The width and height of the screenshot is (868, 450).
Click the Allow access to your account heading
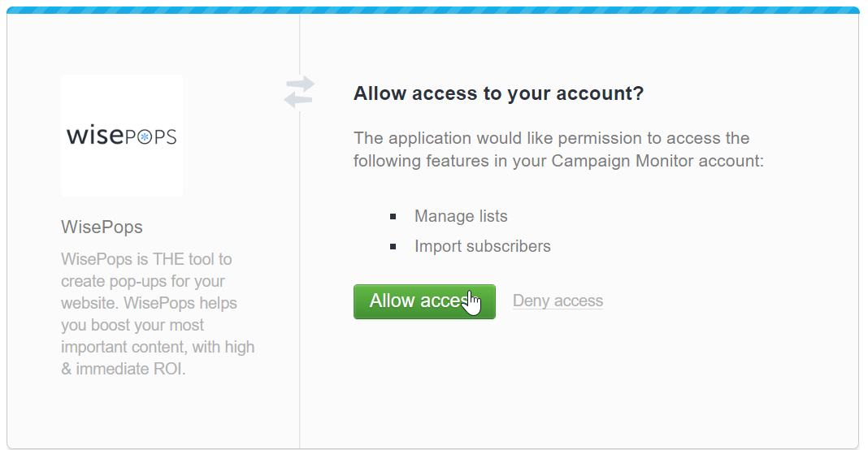[498, 93]
